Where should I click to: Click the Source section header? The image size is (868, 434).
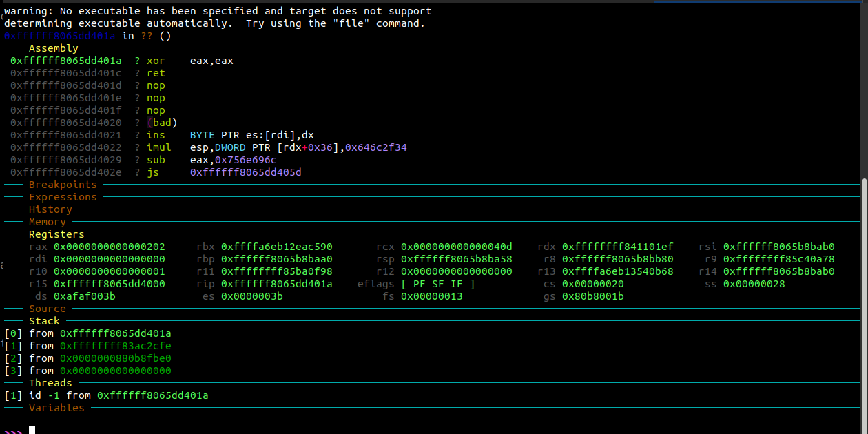click(48, 309)
